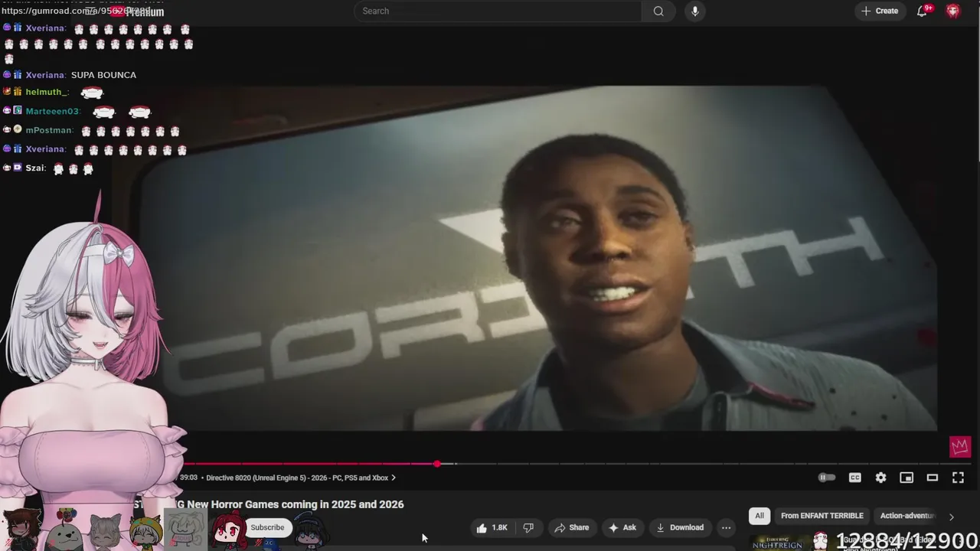Click chat username helmuth_
980x551 pixels.
[47, 92]
